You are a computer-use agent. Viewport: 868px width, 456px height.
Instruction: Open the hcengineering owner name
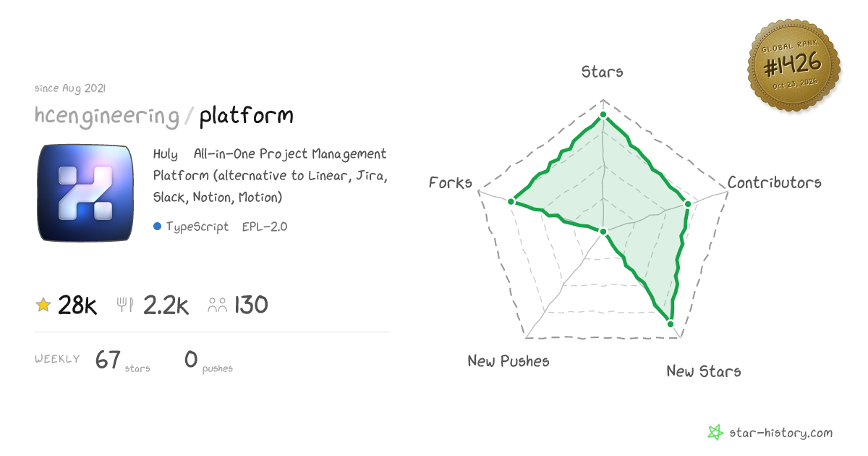(x=107, y=115)
